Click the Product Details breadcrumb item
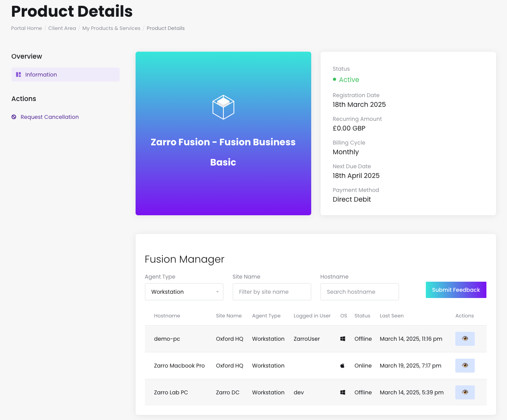Viewport: 507px width, 420px height. [166, 28]
